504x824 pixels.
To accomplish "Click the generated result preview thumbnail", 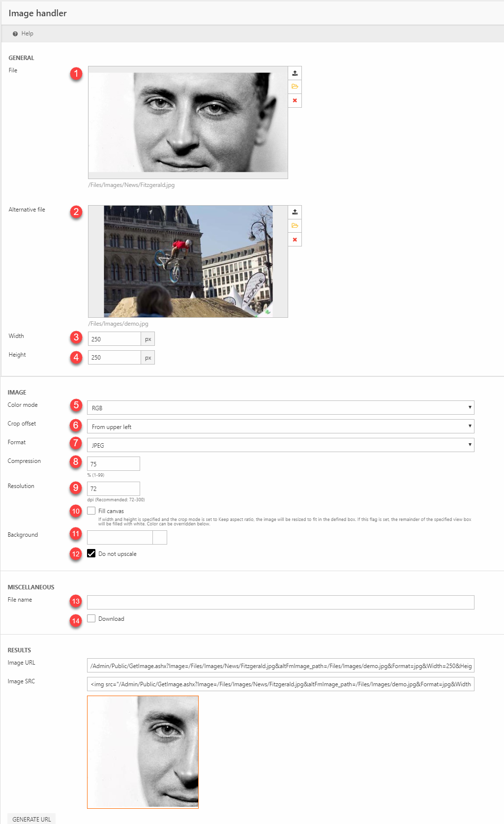I will click(143, 752).
